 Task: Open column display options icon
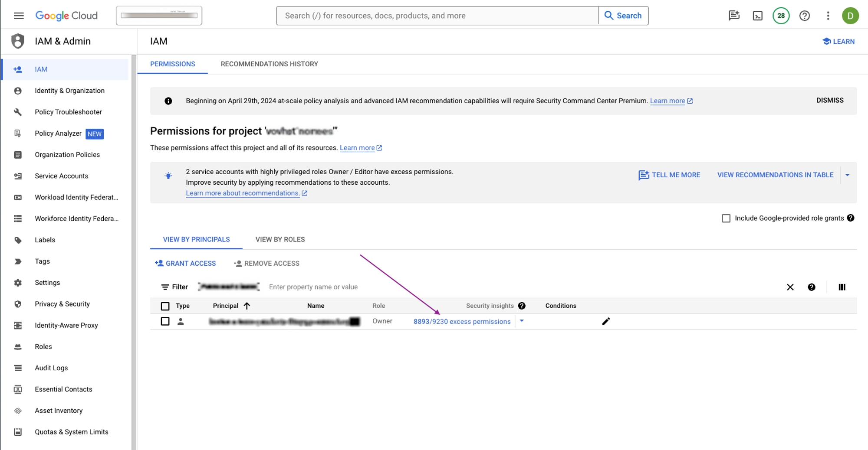click(x=842, y=287)
